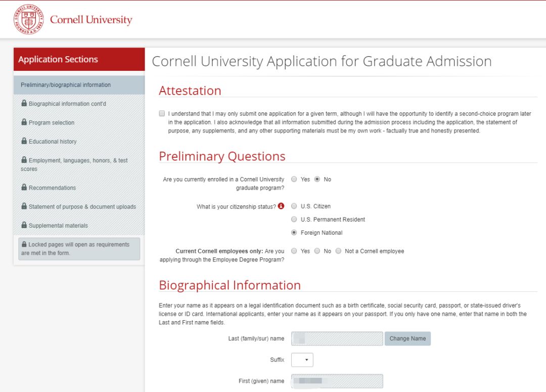Image resolution: width=546 pixels, height=392 pixels.
Task: Select Yes for Employee Degree Program question
Action: point(294,251)
